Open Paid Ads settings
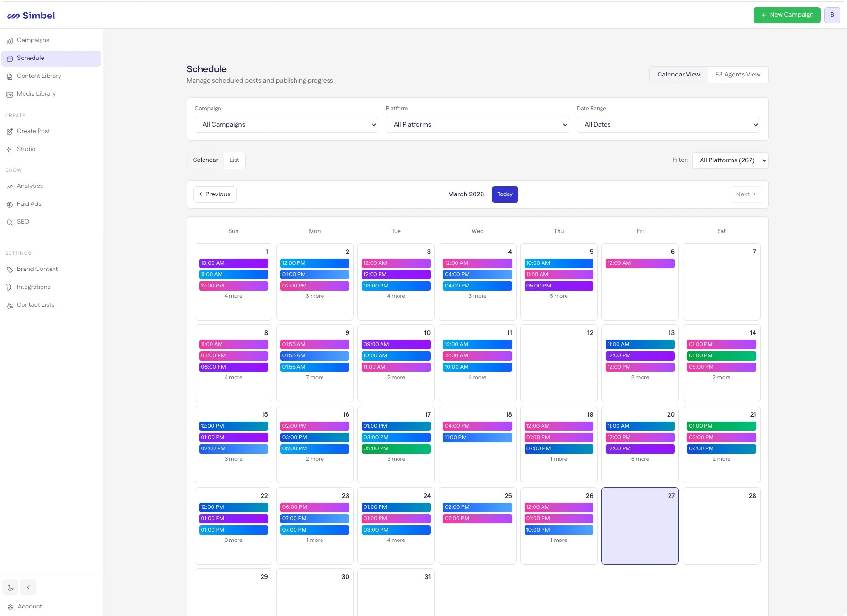Image resolution: width=847 pixels, height=616 pixels. (x=29, y=204)
